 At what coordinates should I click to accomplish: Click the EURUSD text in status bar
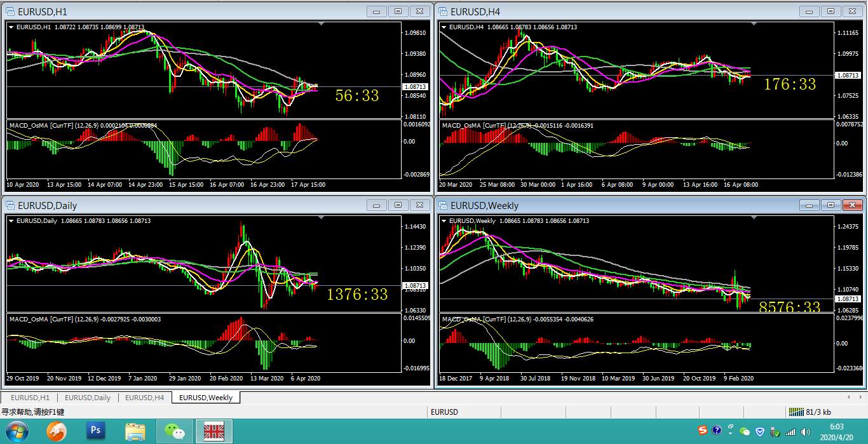pyautogui.click(x=444, y=412)
